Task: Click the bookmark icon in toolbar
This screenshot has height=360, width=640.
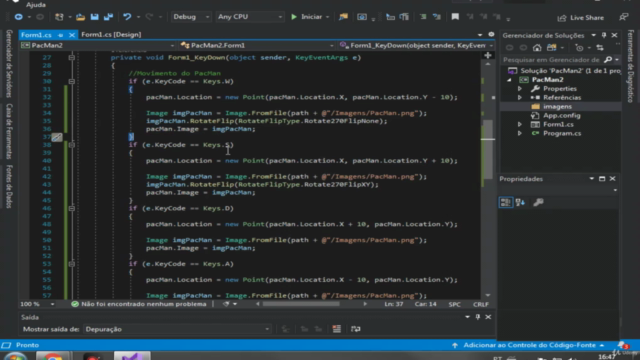Action: 455,17
